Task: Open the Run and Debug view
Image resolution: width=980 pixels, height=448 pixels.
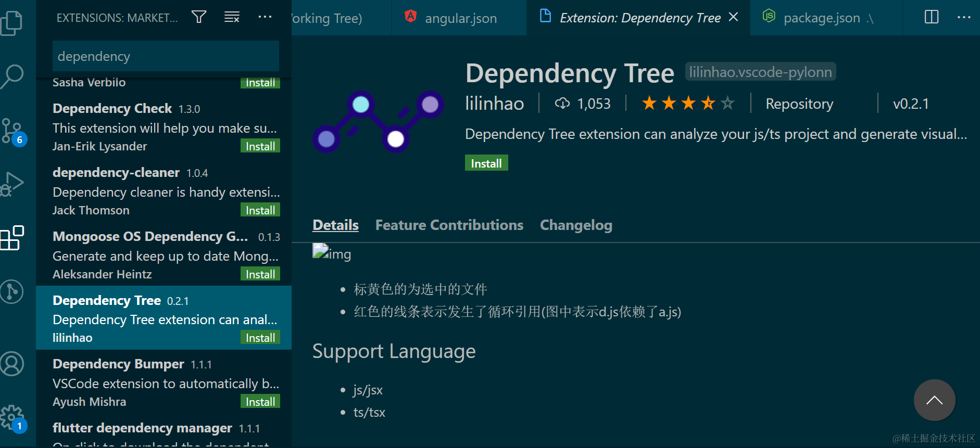Action: point(12,184)
